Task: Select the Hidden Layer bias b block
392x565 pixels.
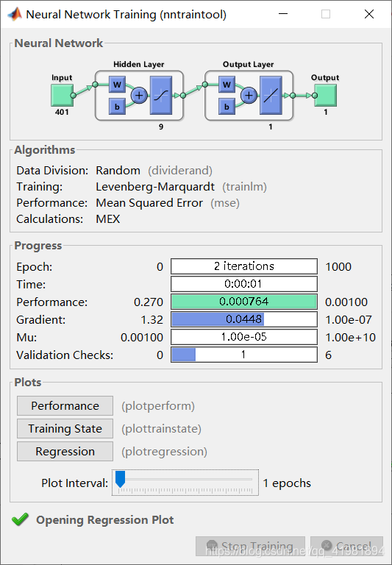Action: pos(117,107)
